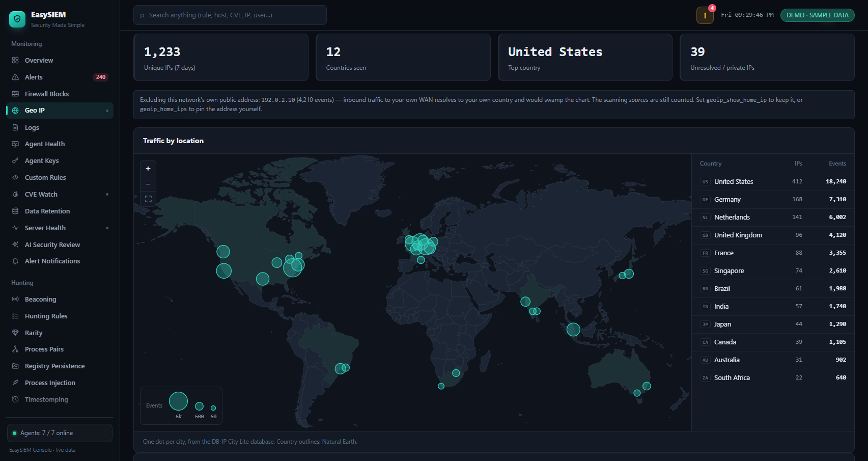
Task: Select the Netherlands table row
Action: pos(773,218)
